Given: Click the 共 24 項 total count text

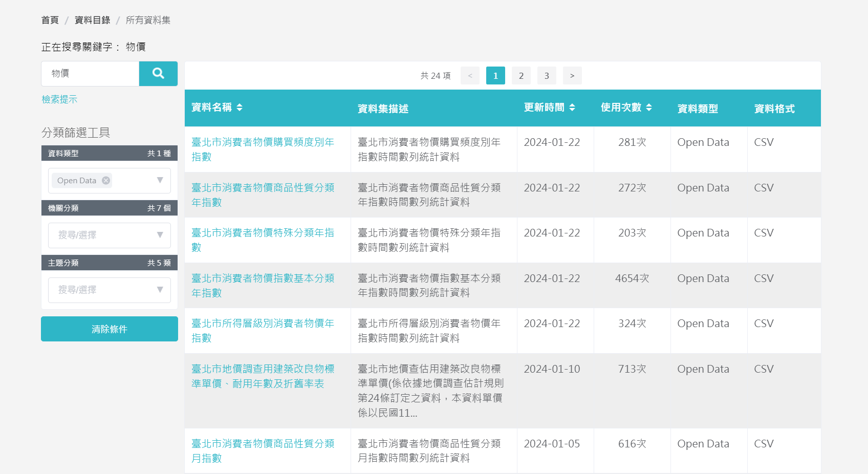Looking at the screenshot, I should pos(436,76).
